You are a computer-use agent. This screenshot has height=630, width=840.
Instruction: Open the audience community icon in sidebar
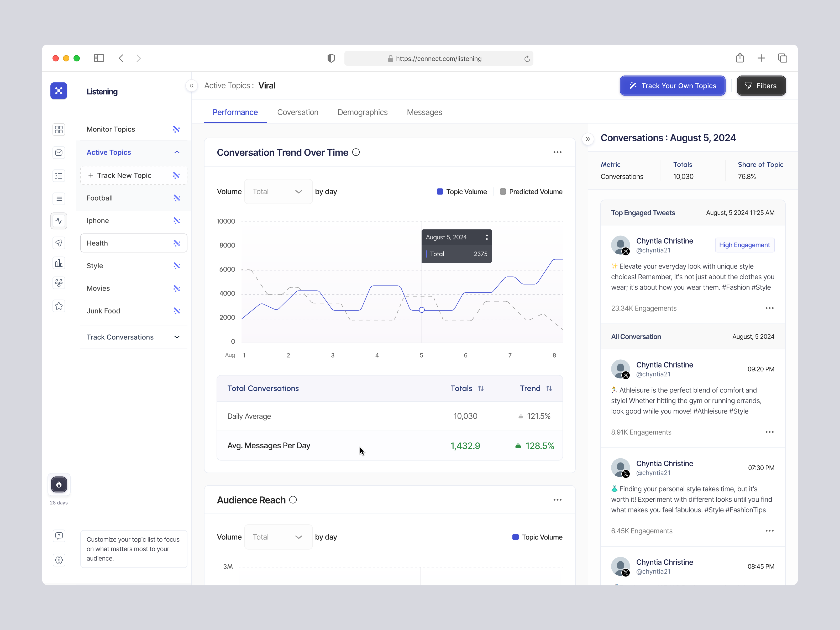click(x=59, y=282)
